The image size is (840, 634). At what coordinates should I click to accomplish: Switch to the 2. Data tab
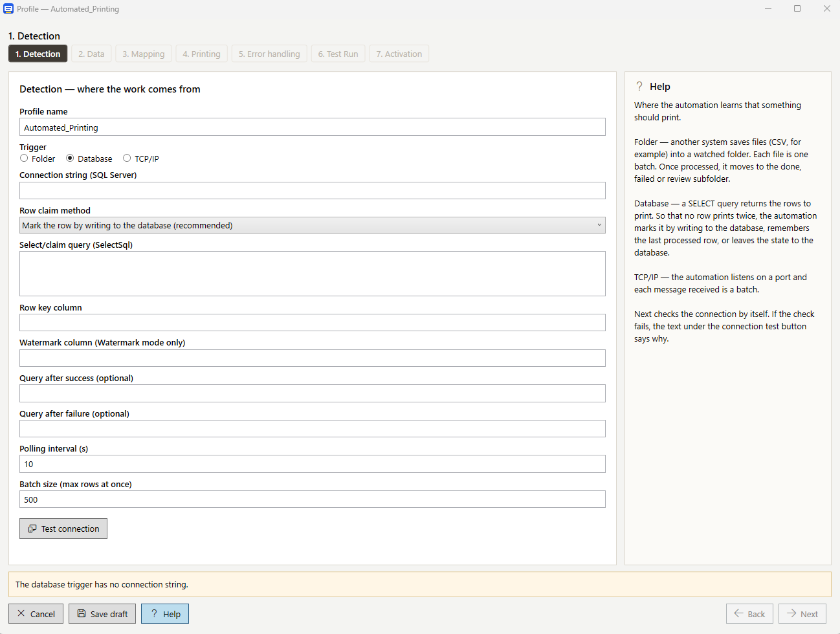(x=91, y=54)
